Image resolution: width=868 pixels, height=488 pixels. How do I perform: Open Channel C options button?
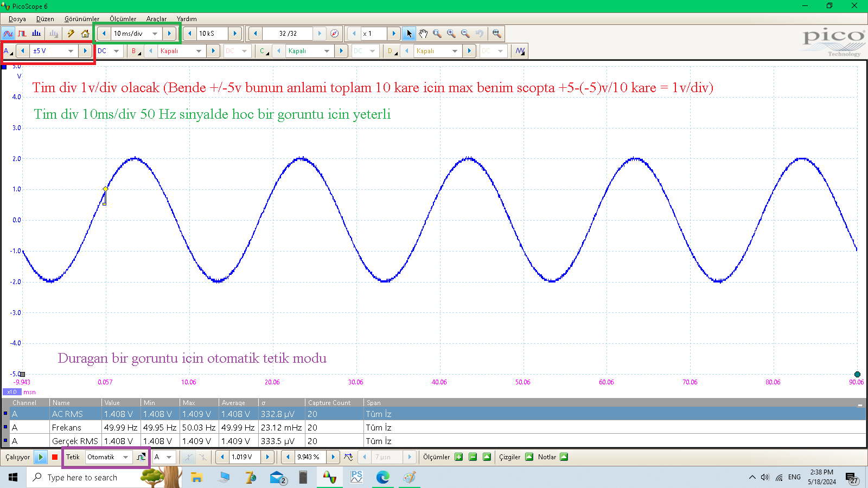264,51
